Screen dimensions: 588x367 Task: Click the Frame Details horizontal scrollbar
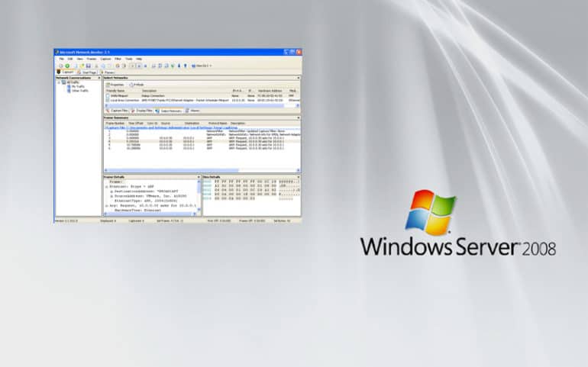[150, 214]
